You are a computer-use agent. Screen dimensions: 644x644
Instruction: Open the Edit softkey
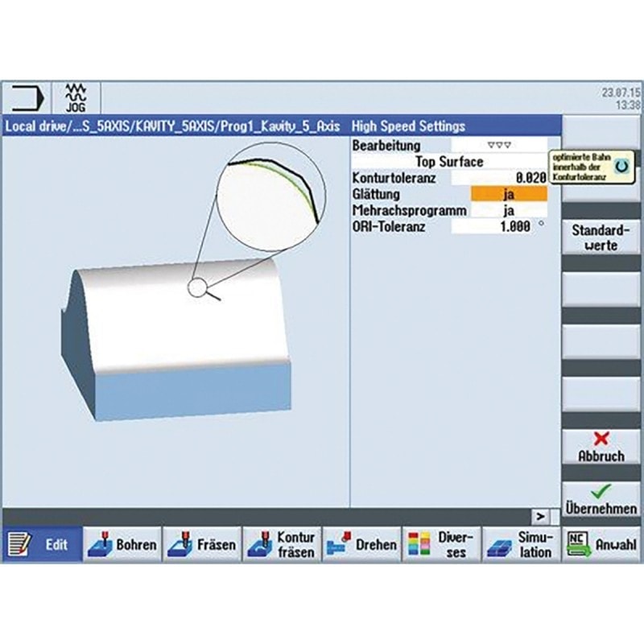[x=42, y=544]
